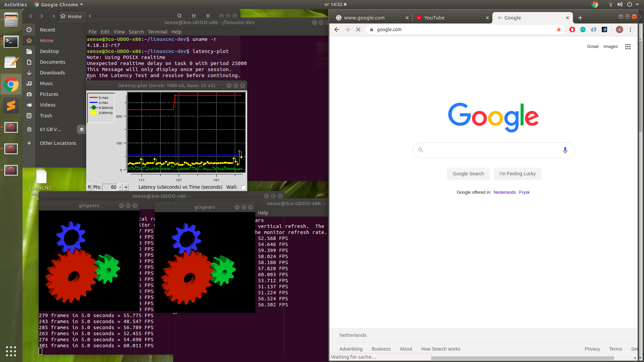Screen dimensions: 644x362
Task: Click the Google Chrome dock icon
Action: pos(11,84)
